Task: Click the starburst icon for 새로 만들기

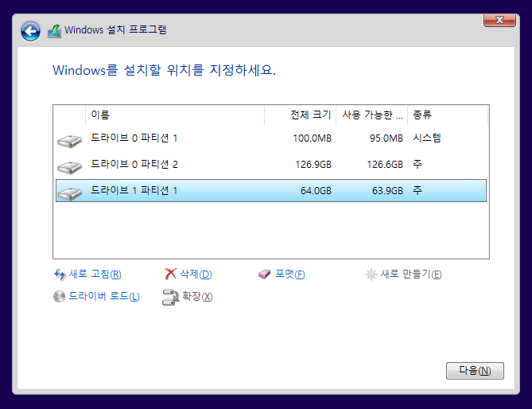Action: (x=371, y=275)
